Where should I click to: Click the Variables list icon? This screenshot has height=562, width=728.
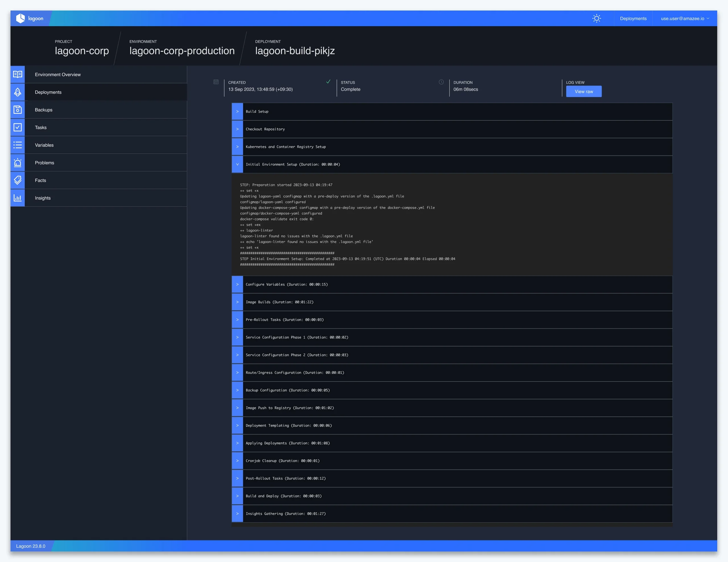[x=18, y=145]
